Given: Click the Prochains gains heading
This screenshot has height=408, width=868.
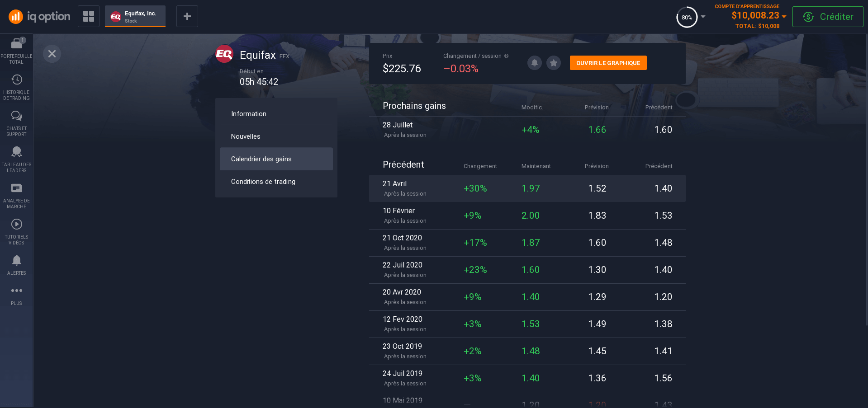Looking at the screenshot, I should point(414,106).
